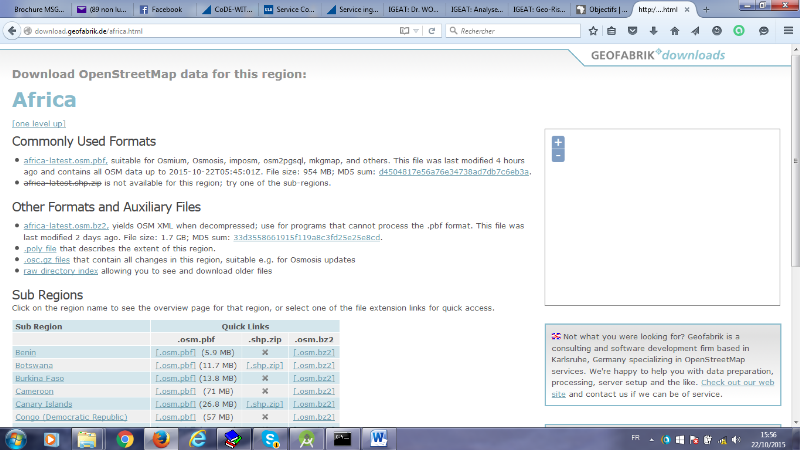The height and width of the screenshot is (450, 800).
Task: Open Microsoft Word from the taskbar
Action: pos(379,438)
